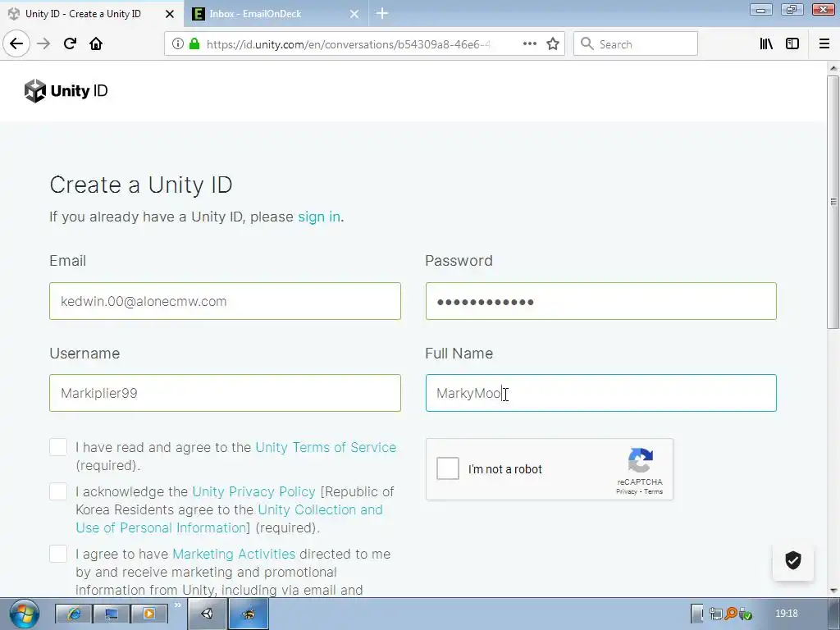840x630 pixels.
Task: Open the browser home page
Action: tap(96, 43)
